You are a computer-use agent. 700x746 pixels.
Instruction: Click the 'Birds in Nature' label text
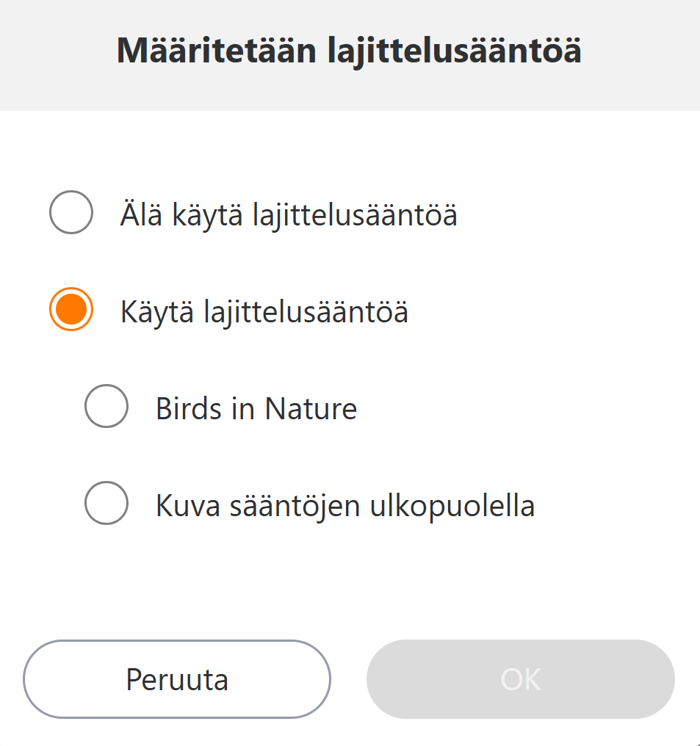[x=256, y=408]
